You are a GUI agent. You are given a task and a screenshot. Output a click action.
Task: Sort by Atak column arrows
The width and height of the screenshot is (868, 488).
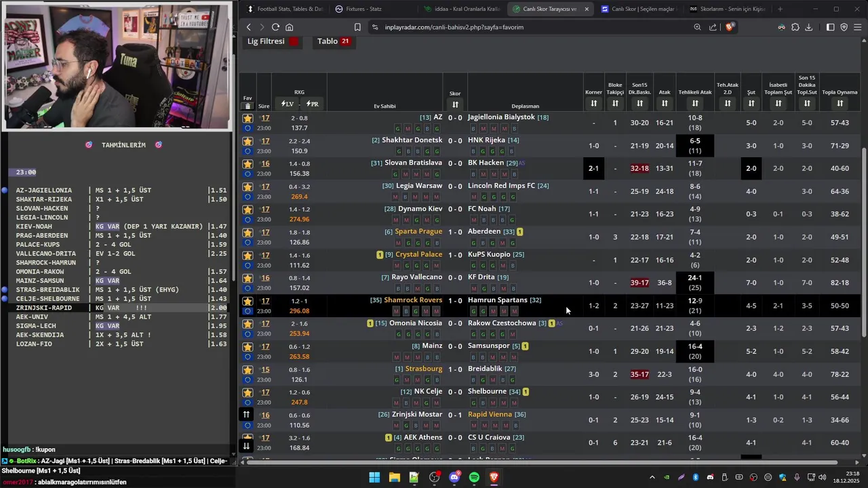click(665, 103)
